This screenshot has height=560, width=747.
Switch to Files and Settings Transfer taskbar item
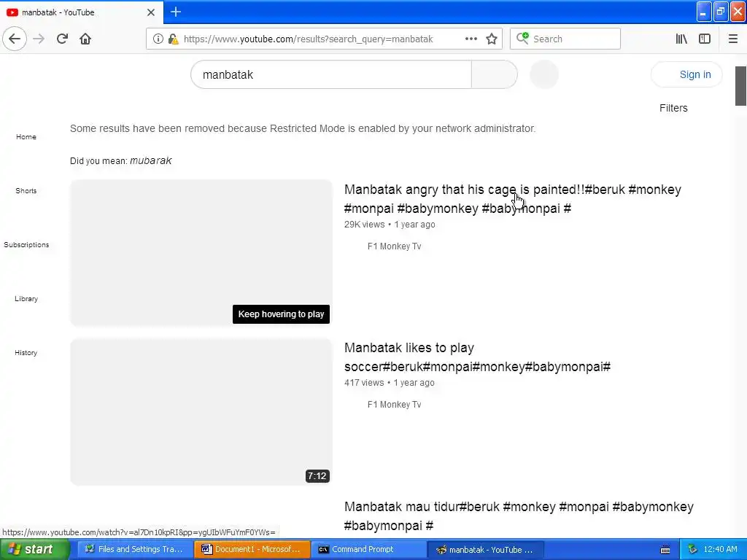pos(135,550)
